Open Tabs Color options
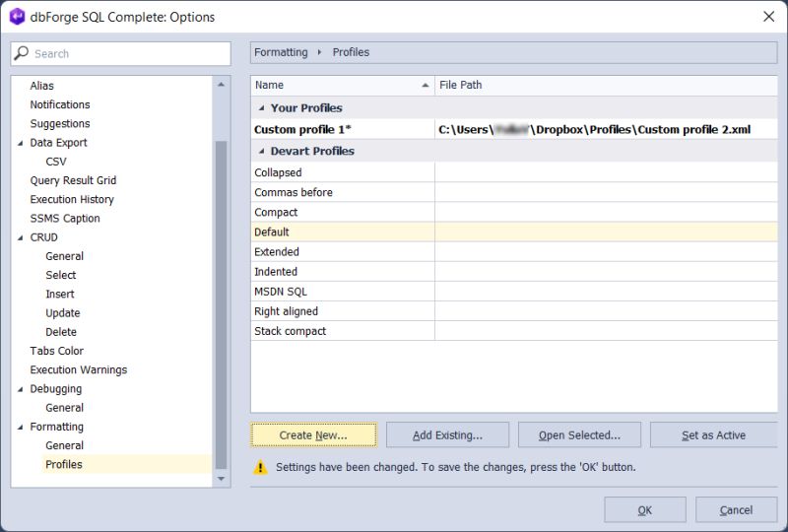788x532 pixels. click(x=57, y=351)
